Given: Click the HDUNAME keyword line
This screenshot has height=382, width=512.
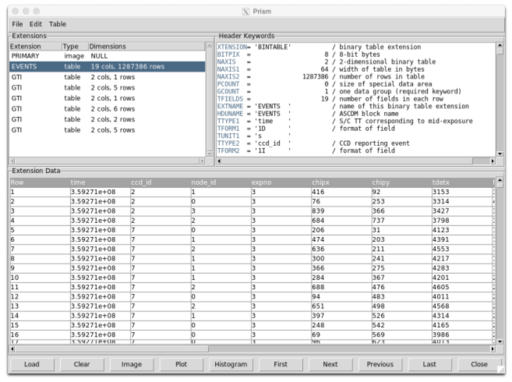Looking at the screenshot, I should point(308,114).
